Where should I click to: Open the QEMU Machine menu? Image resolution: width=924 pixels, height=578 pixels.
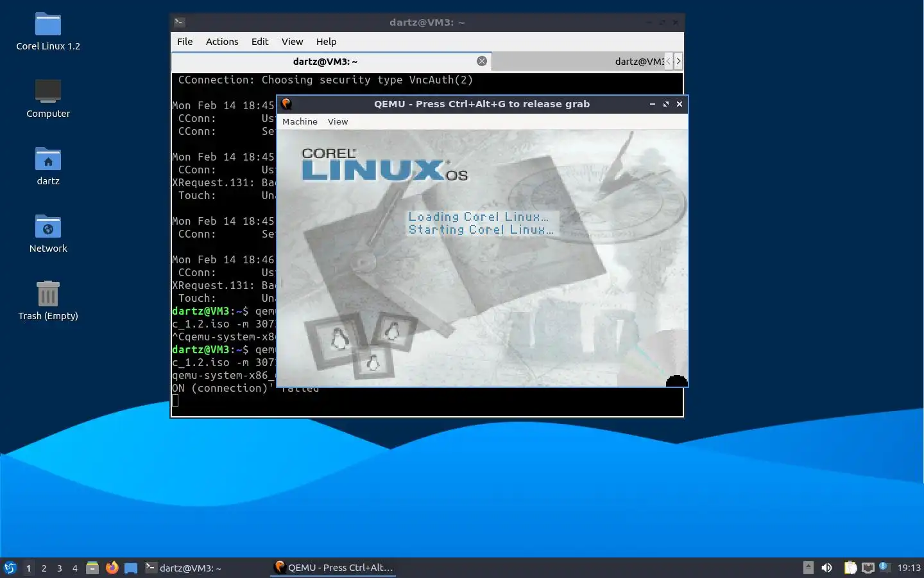coord(300,121)
